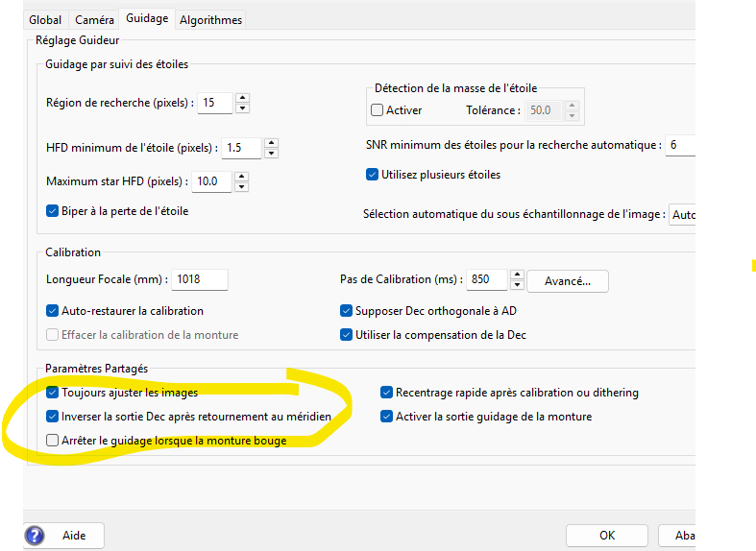Screen dimensions: 756x551
Task: Enable star mass detection Activer checkbox
Action: 377,109
